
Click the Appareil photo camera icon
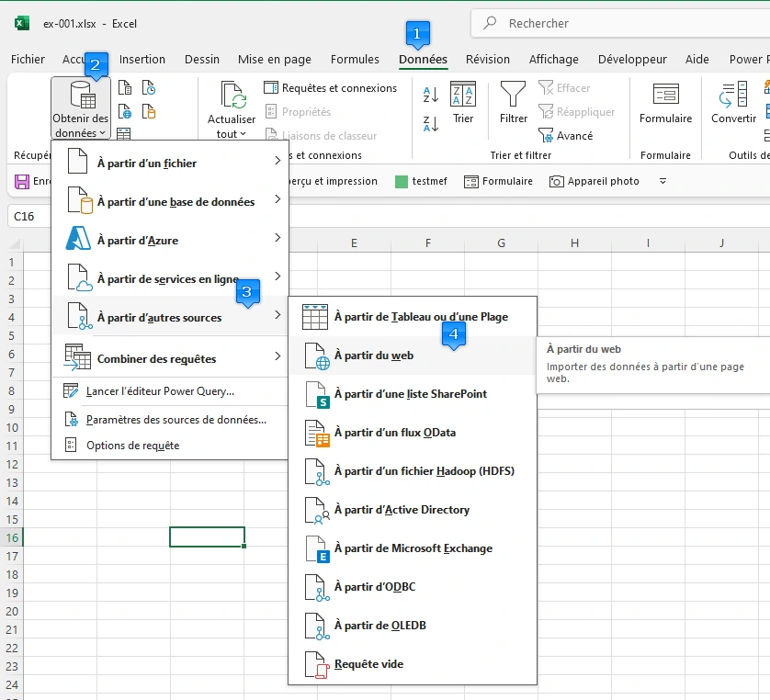[x=556, y=182]
